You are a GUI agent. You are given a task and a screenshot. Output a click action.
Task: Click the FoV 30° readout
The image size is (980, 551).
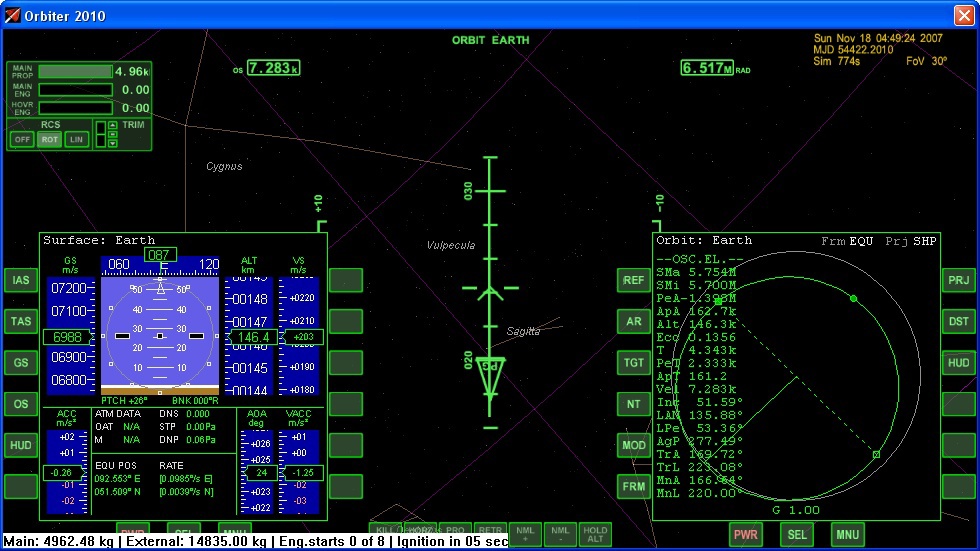coord(926,61)
